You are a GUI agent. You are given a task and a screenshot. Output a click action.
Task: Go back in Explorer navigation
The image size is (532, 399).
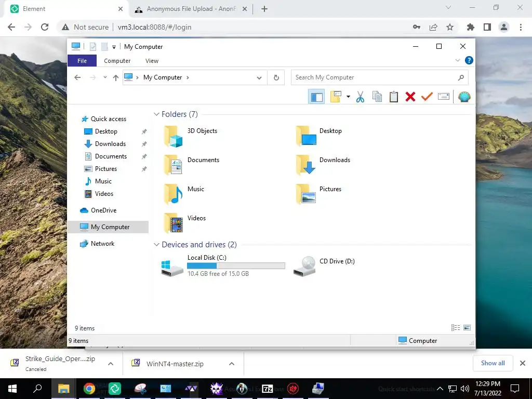[x=77, y=78]
